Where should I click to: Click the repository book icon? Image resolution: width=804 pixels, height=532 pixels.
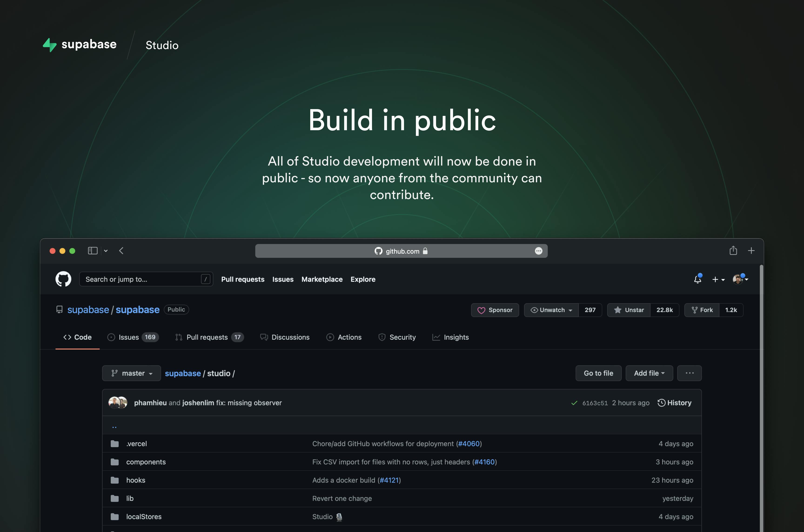pos(59,310)
